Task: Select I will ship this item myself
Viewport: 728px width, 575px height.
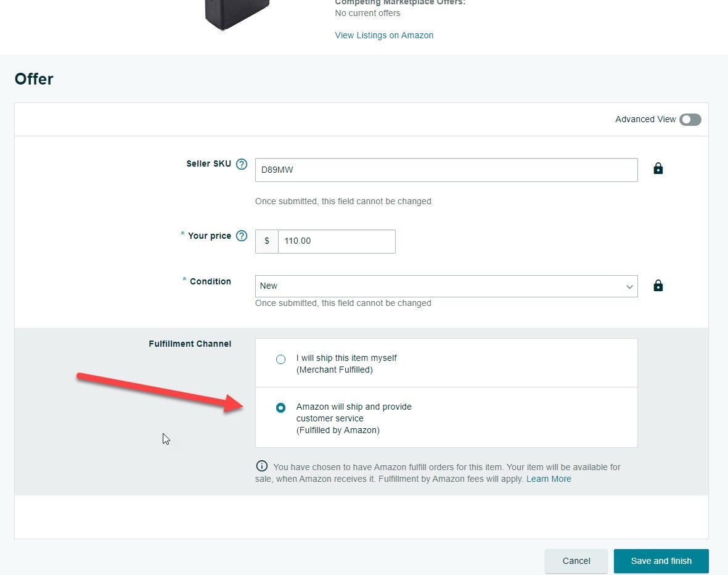Action: pos(280,359)
